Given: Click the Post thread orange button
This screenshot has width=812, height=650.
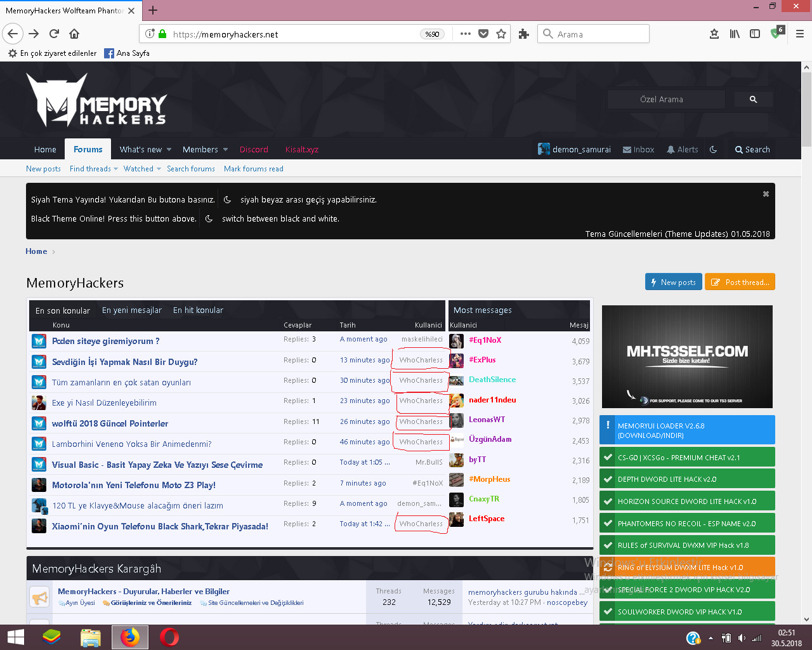Looking at the screenshot, I should [740, 282].
